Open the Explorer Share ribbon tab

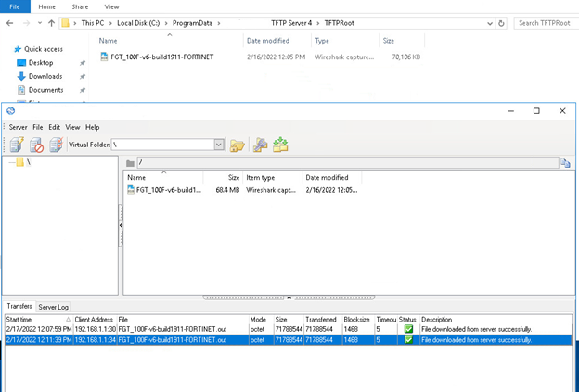point(80,6)
